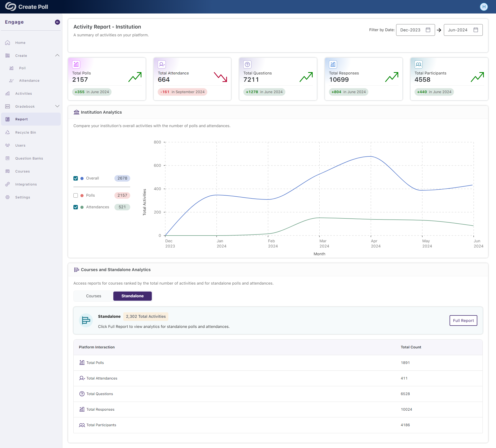Click the red Polls legend color dot

(x=82, y=196)
